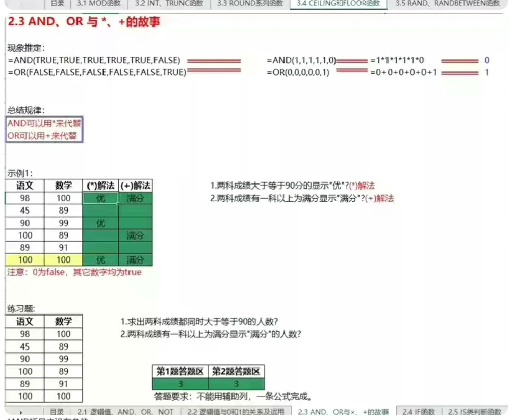Screen dimensions: 516x420
Task: Click the 现象推定: label
Action: click(26, 48)
